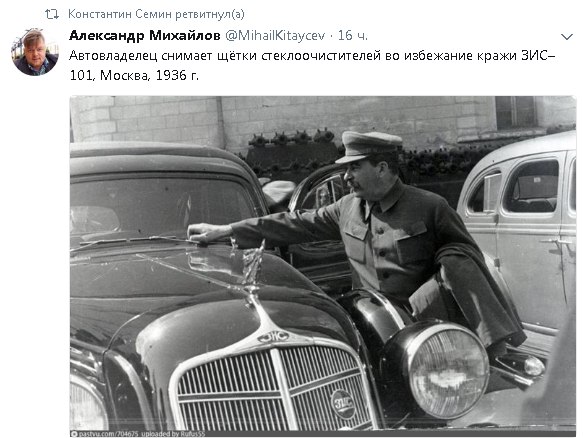Open Александр Михайлов's avatar photo
The width and height of the screenshot is (583, 438).
click(x=35, y=52)
